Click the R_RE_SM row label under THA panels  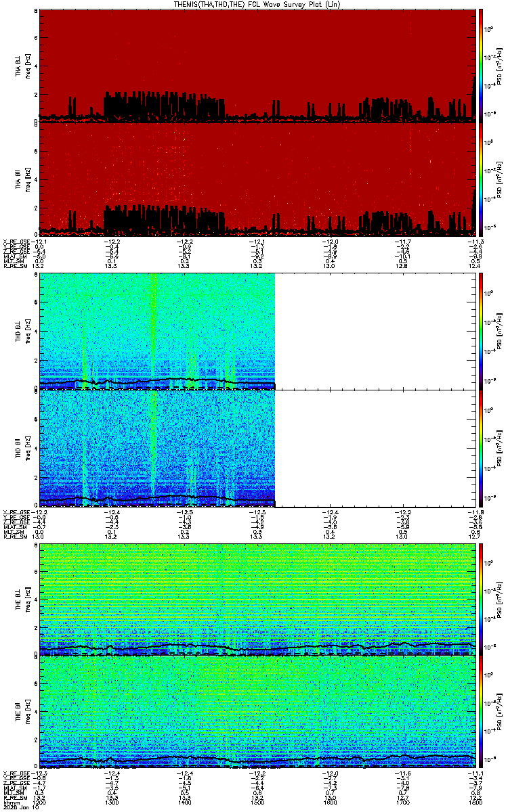pyautogui.click(x=17, y=266)
